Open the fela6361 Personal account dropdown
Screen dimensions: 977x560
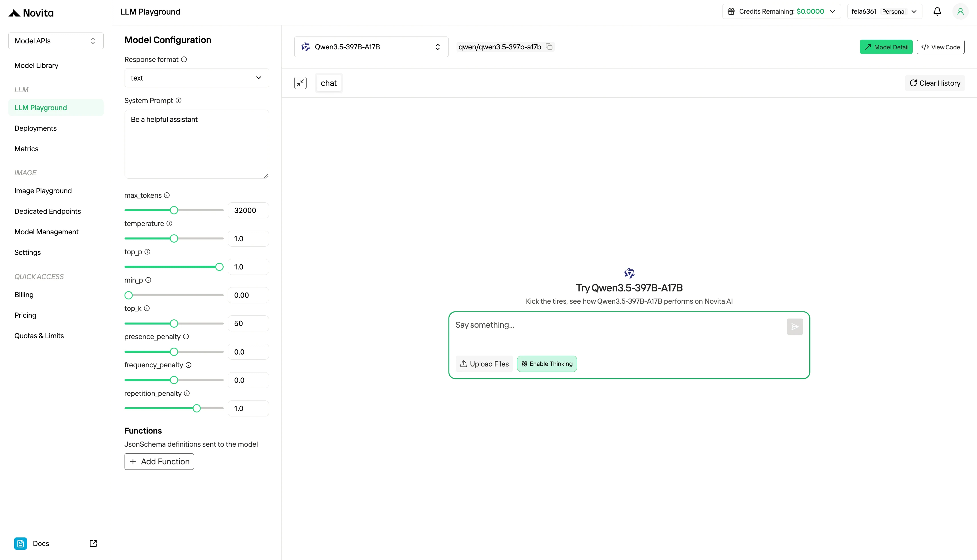884,11
